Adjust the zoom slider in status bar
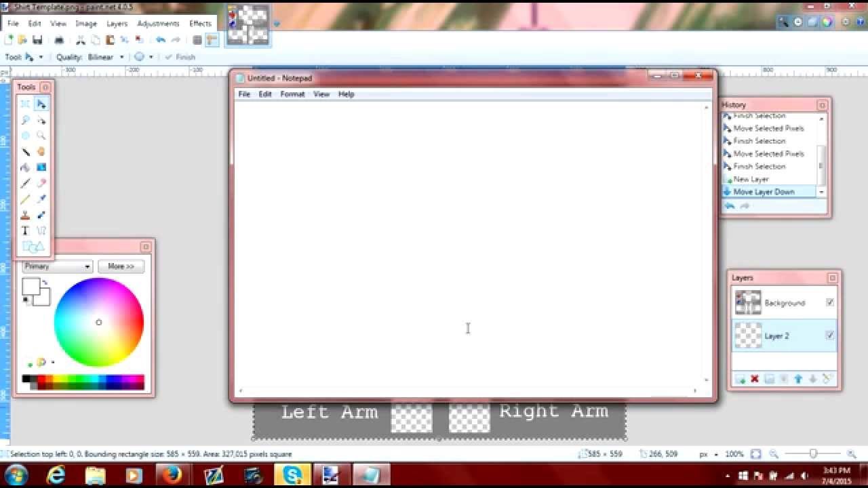This screenshot has height=488, width=868. pos(812,454)
